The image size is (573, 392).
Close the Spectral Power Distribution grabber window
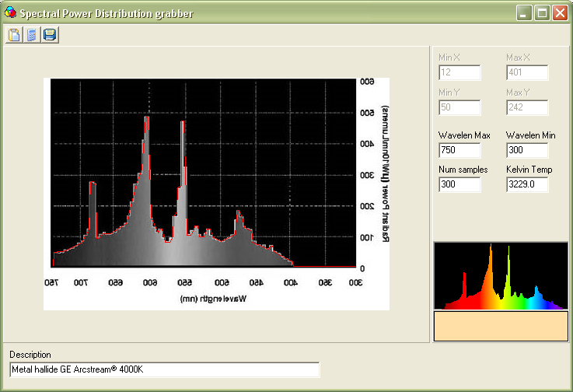point(561,13)
